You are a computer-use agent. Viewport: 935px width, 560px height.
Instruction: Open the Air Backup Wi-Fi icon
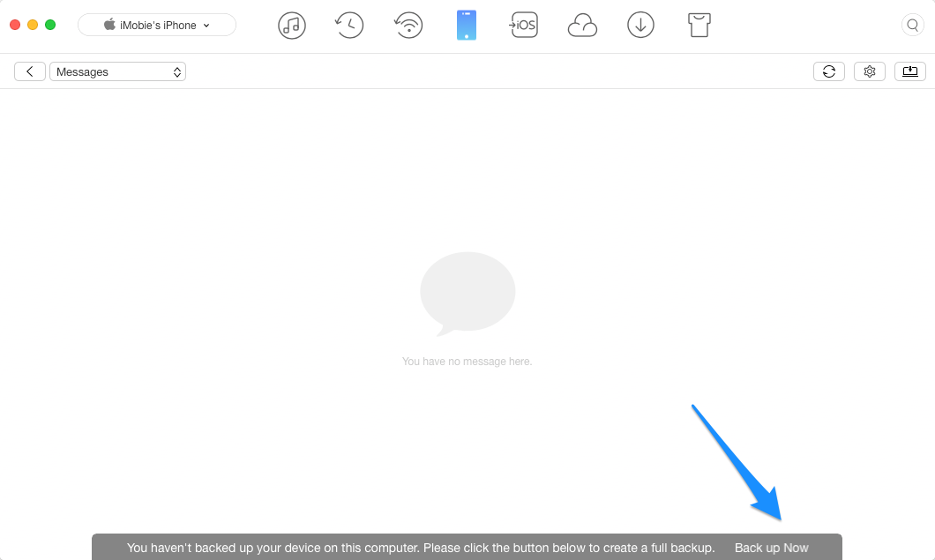pyautogui.click(x=408, y=25)
